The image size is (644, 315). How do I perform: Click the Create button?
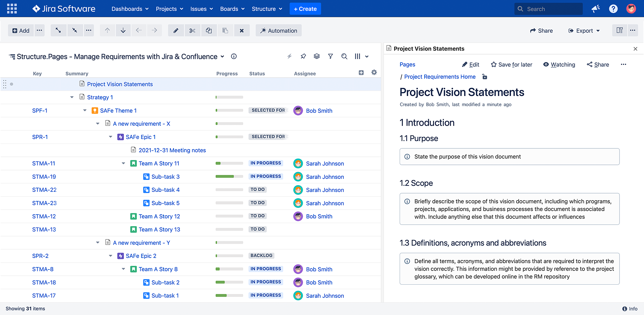pos(305,9)
